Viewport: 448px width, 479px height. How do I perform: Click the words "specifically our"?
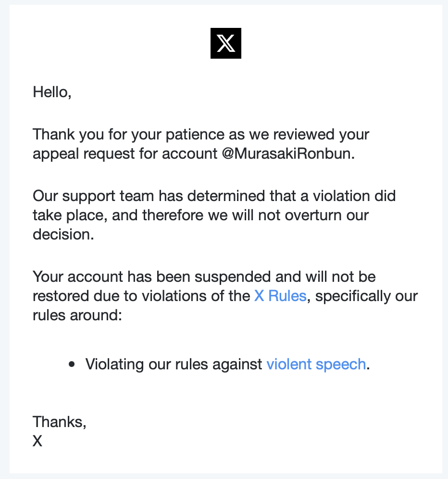point(366,296)
